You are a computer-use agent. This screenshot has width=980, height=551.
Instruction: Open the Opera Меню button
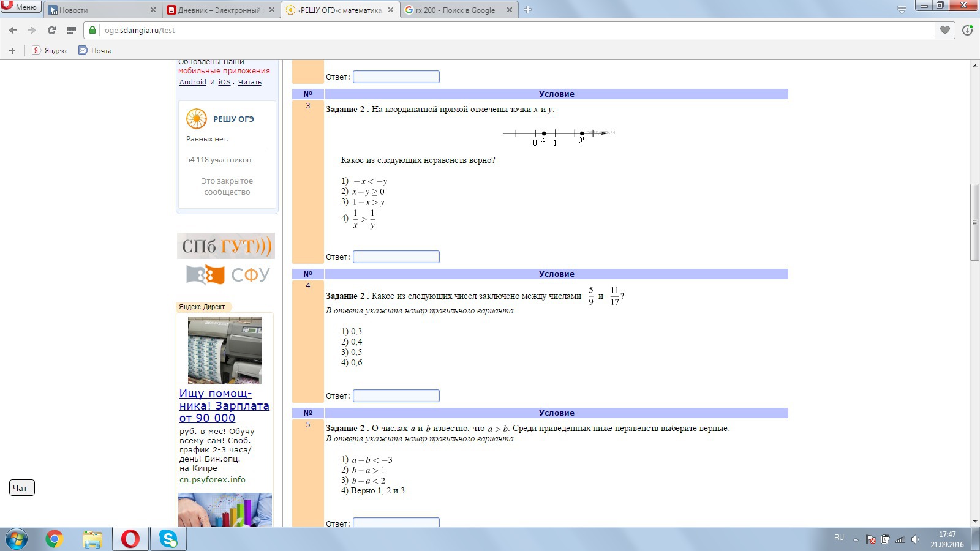[20, 7]
